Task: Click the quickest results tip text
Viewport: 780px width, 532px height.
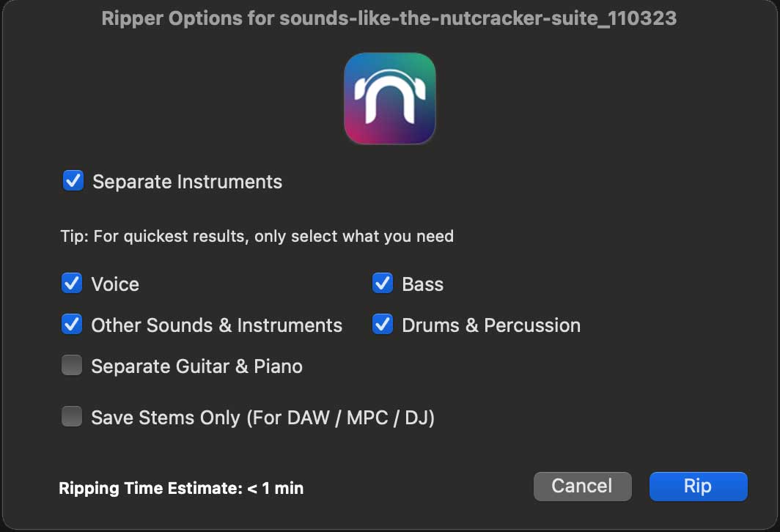Action: coord(257,236)
